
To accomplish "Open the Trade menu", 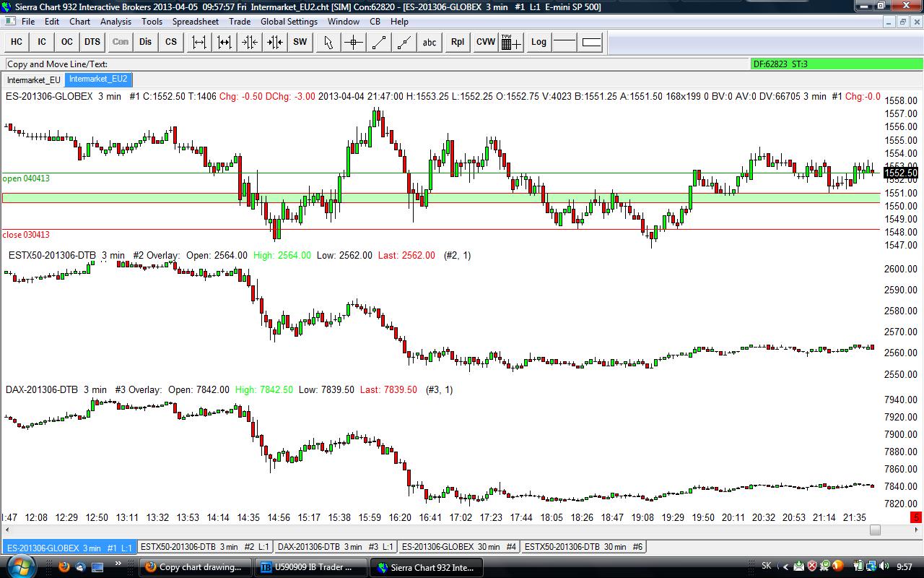I will tap(240, 22).
